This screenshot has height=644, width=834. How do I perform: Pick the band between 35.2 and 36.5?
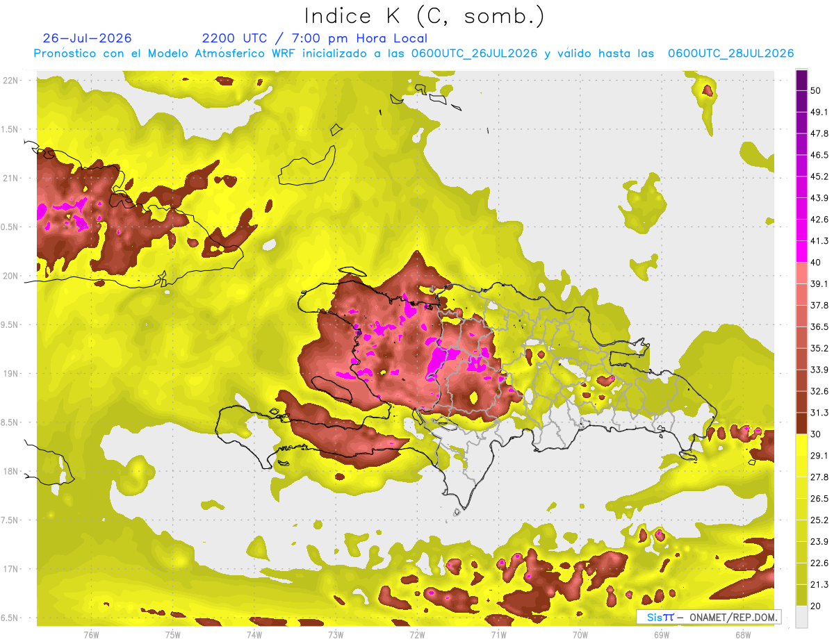(x=801, y=338)
